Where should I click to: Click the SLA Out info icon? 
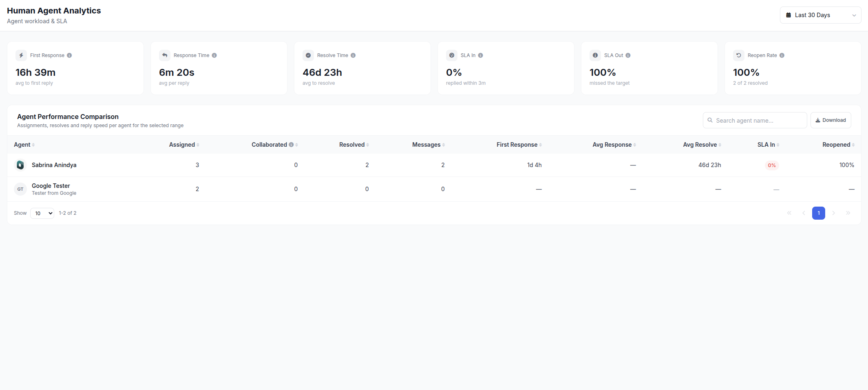click(628, 55)
